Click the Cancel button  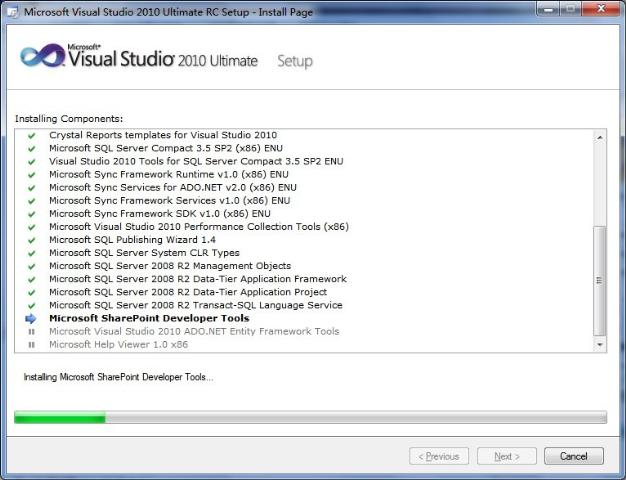pos(574,456)
